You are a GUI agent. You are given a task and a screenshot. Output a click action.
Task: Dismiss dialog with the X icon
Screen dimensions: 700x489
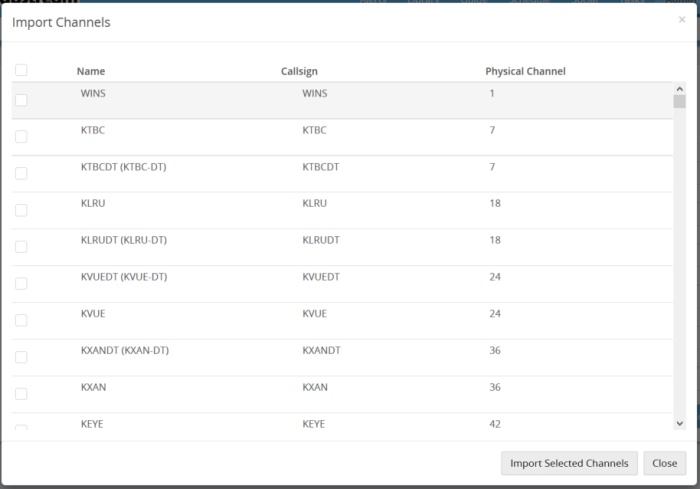(682, 19)
